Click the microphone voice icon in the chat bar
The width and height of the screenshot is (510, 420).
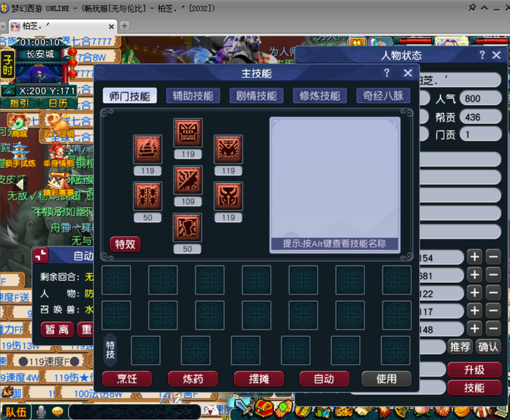tap(41, 412)
